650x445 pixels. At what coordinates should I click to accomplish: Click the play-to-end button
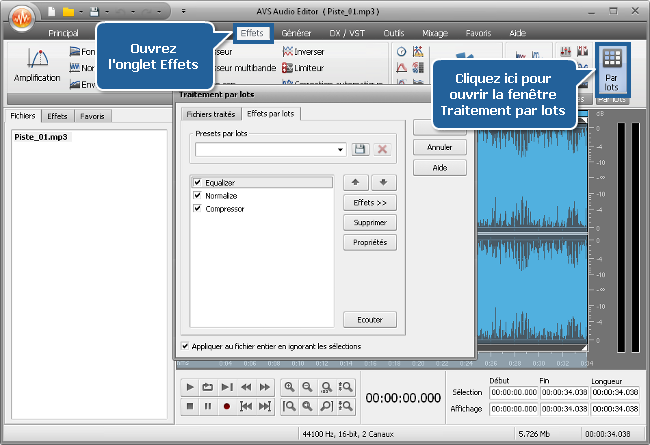click(226, 387)
